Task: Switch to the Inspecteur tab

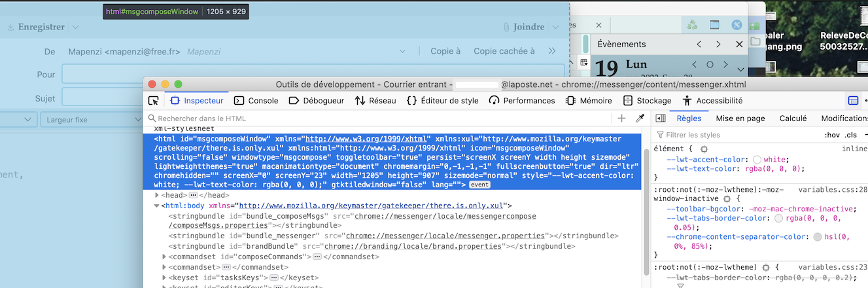Action: [197, 101]
